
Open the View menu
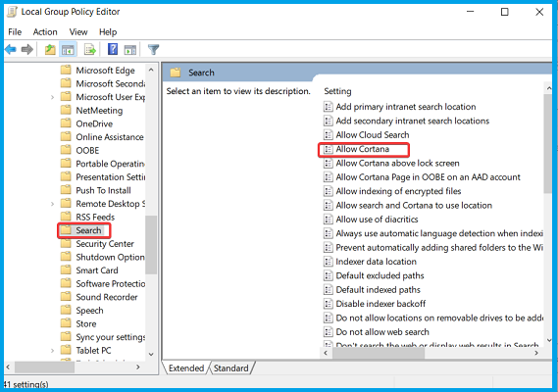click(x=78, y=32)
